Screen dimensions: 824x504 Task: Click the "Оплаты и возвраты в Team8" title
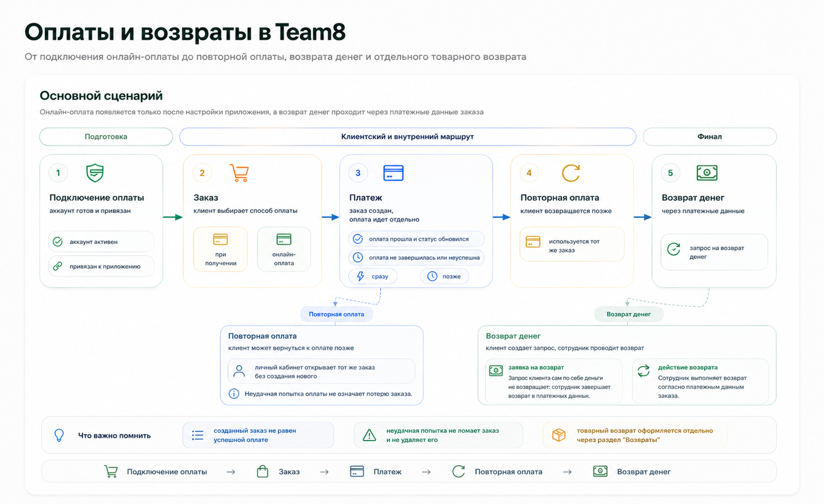(x=185, y=32)
